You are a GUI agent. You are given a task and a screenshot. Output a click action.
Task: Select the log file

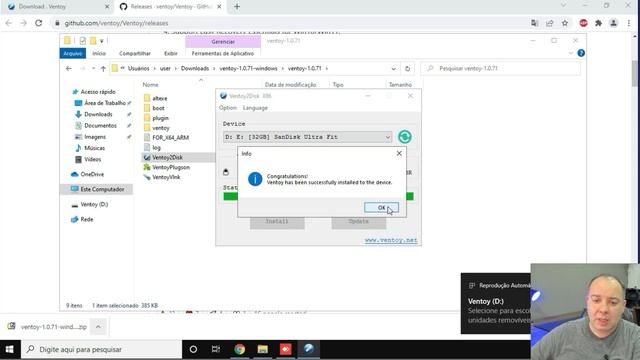pos(156,147)
